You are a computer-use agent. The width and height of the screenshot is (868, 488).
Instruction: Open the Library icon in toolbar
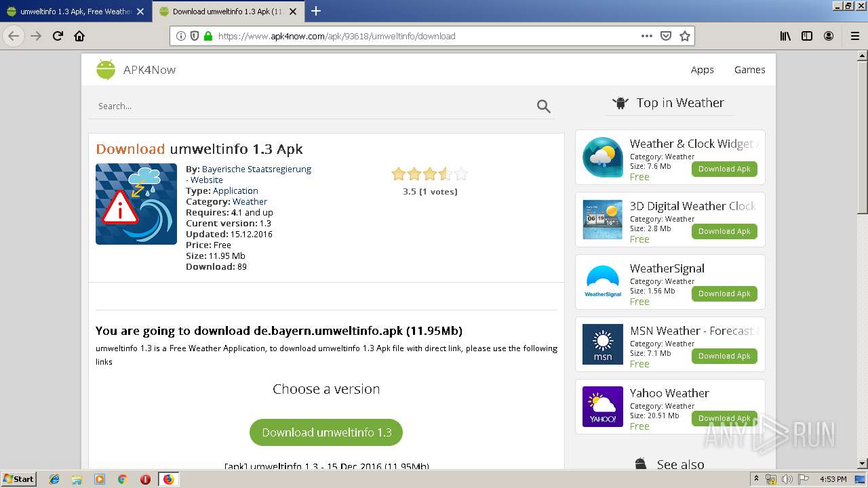[x=785, y=36]
